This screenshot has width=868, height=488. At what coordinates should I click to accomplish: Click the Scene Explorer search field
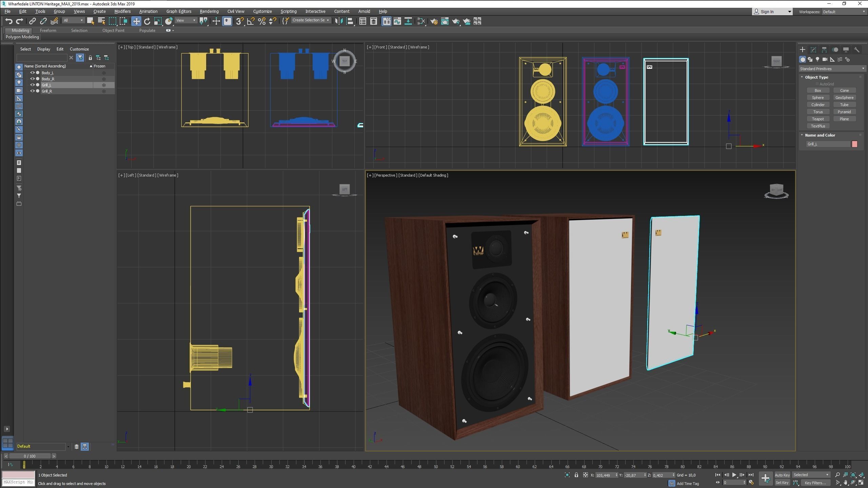tap(42, 58)
